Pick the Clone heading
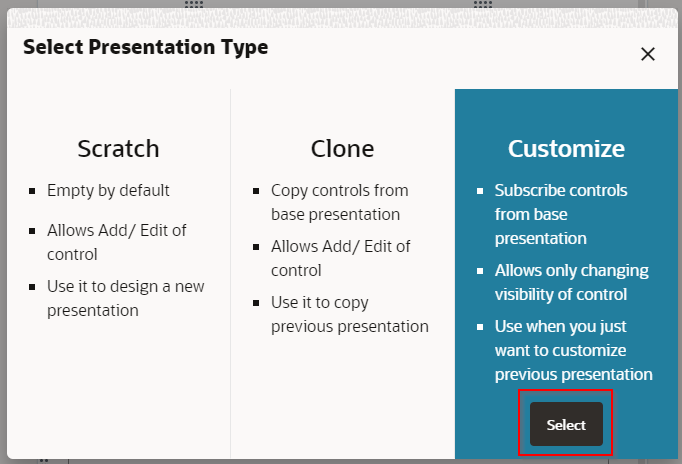Viewport: 682px width, 464px height. 342,149
